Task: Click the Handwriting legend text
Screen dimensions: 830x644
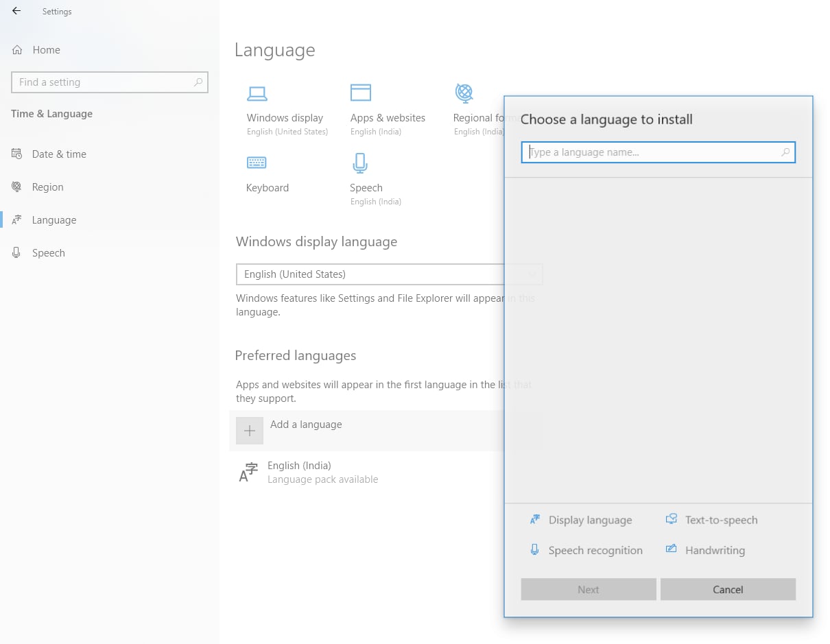Action: [x=715, y=550]
